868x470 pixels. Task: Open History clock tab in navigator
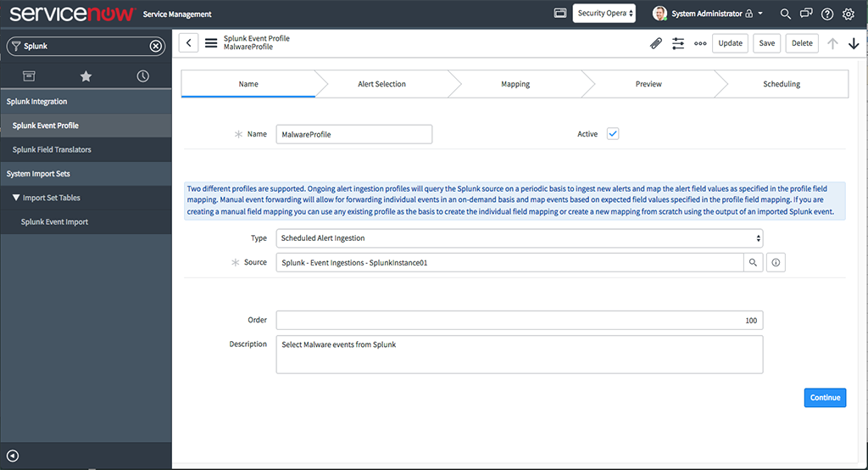(x=142, y=76)
